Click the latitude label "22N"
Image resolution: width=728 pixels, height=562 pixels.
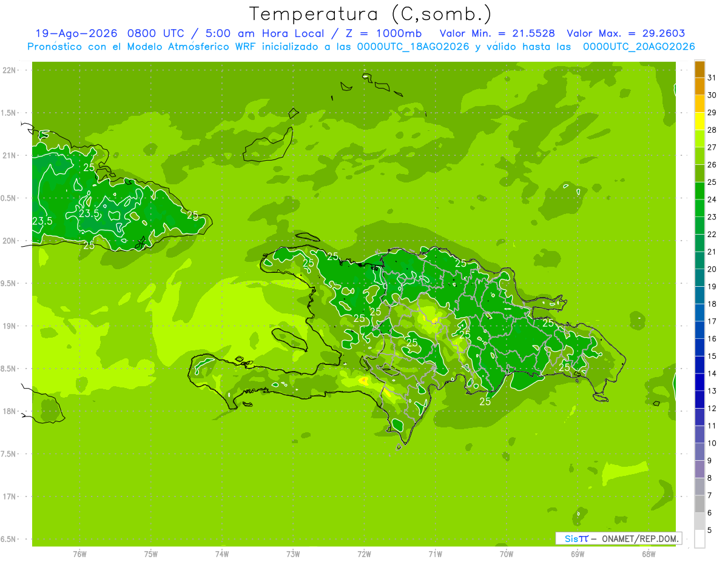click(x=9, y=70)
